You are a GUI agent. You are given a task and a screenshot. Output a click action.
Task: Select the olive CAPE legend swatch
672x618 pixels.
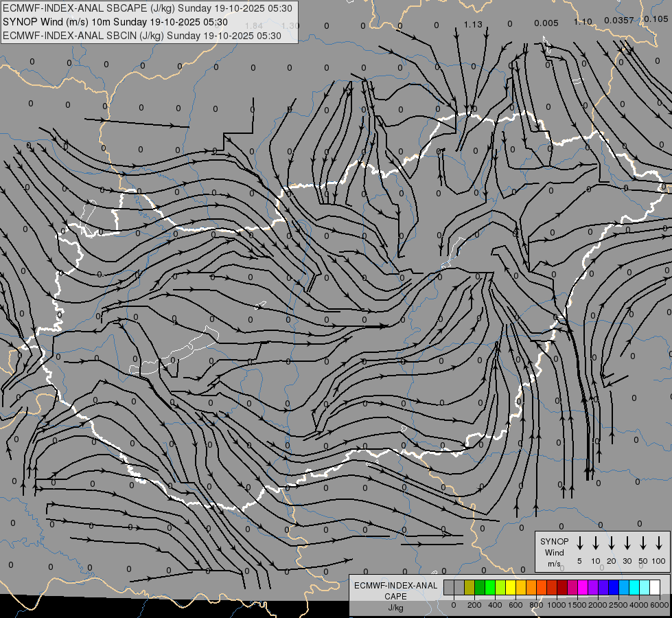470,587
